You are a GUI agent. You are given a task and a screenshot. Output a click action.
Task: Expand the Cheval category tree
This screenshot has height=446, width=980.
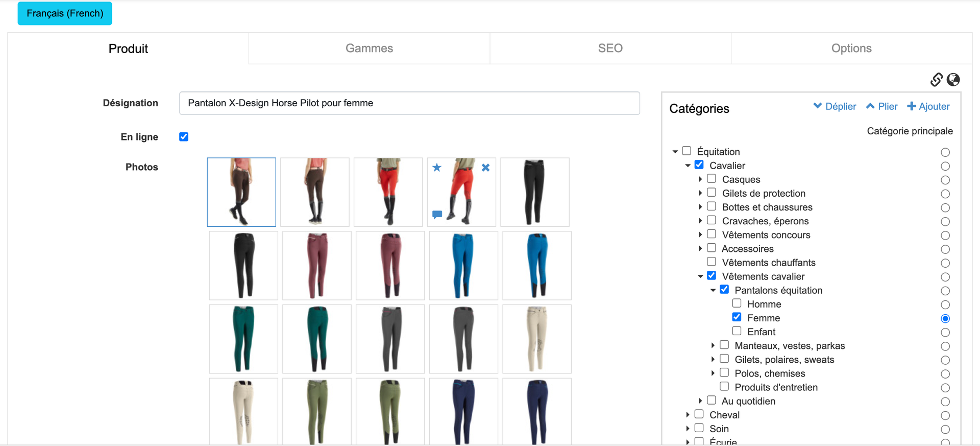pyautogui.click(x=688, y=415)
